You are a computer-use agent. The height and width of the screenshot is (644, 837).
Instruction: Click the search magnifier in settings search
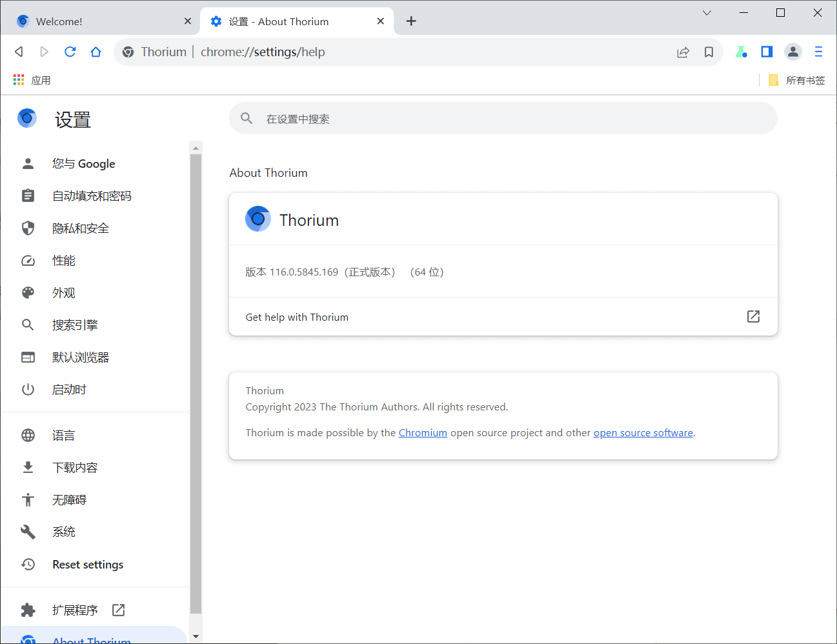[247, 119]
